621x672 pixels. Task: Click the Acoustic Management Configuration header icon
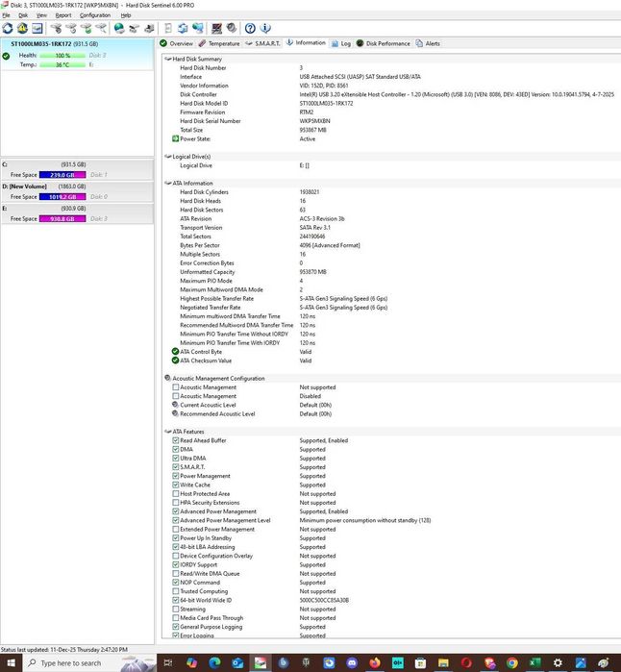click(167, 378)
